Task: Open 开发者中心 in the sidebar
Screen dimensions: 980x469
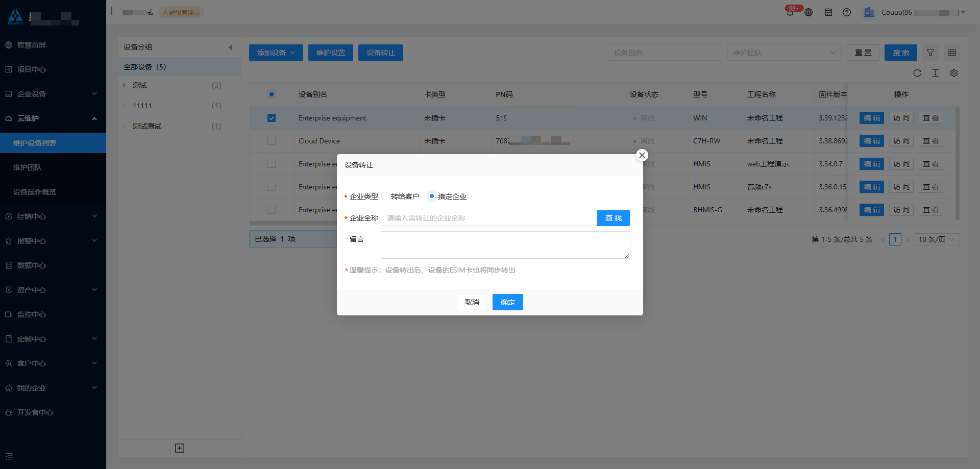Action: click(53, 412)
